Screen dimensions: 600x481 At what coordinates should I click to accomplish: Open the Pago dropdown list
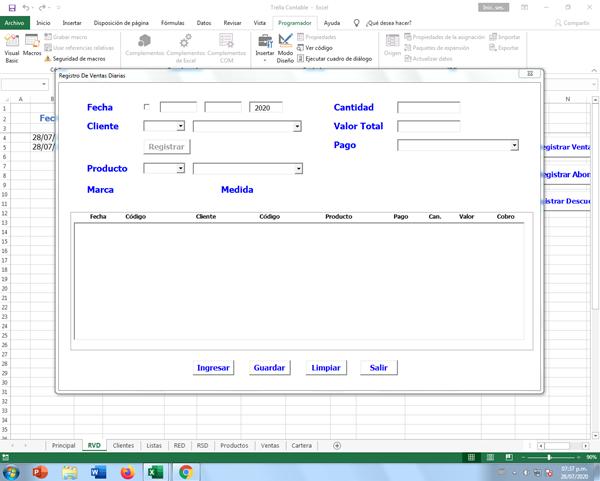point(514,146)
